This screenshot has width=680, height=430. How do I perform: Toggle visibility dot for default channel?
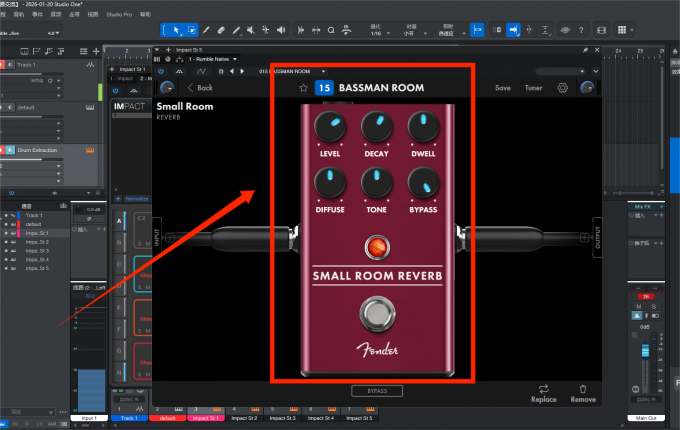point(6,224)
